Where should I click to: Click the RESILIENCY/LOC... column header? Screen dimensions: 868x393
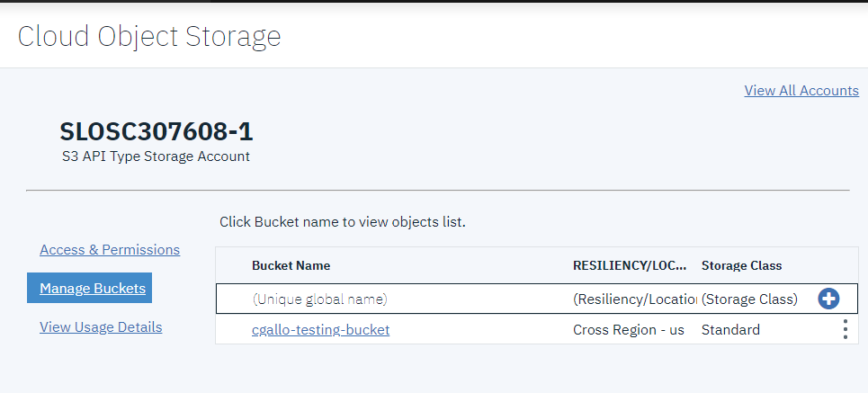click(630, 265)
